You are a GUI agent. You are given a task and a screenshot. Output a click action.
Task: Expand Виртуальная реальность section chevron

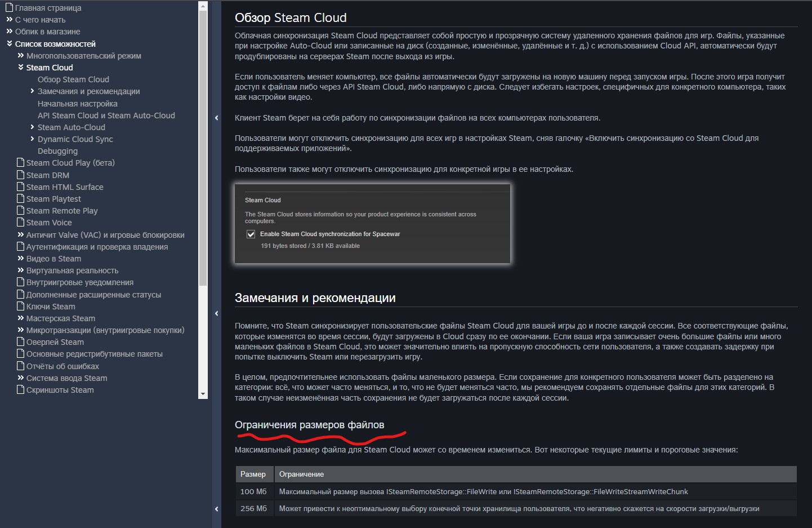coord(20,270)
